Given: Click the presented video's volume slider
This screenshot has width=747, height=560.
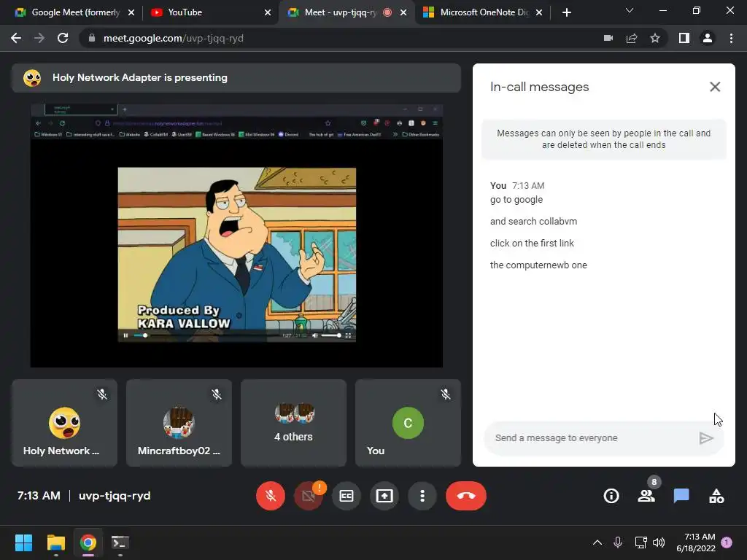Looking at the screenshot, I should [x=330, y=335].
